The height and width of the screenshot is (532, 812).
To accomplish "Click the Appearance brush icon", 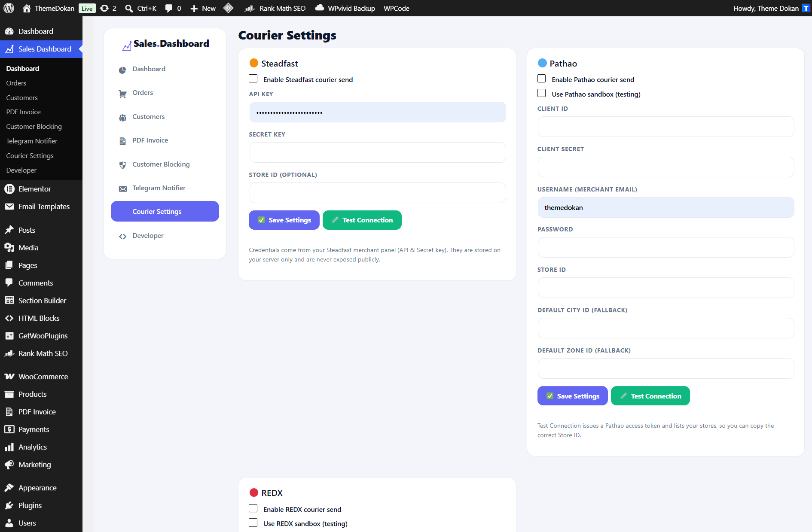I will pos(9,488).
